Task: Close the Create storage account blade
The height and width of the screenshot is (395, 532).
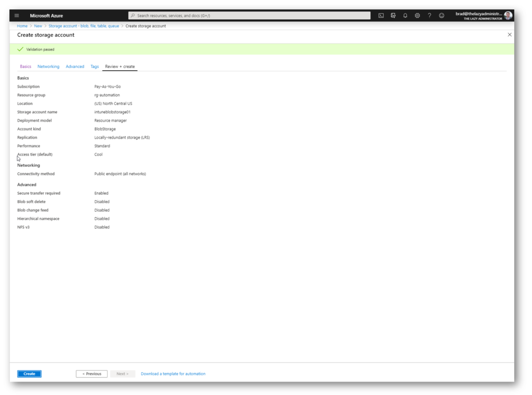Action: coord(510,35)
